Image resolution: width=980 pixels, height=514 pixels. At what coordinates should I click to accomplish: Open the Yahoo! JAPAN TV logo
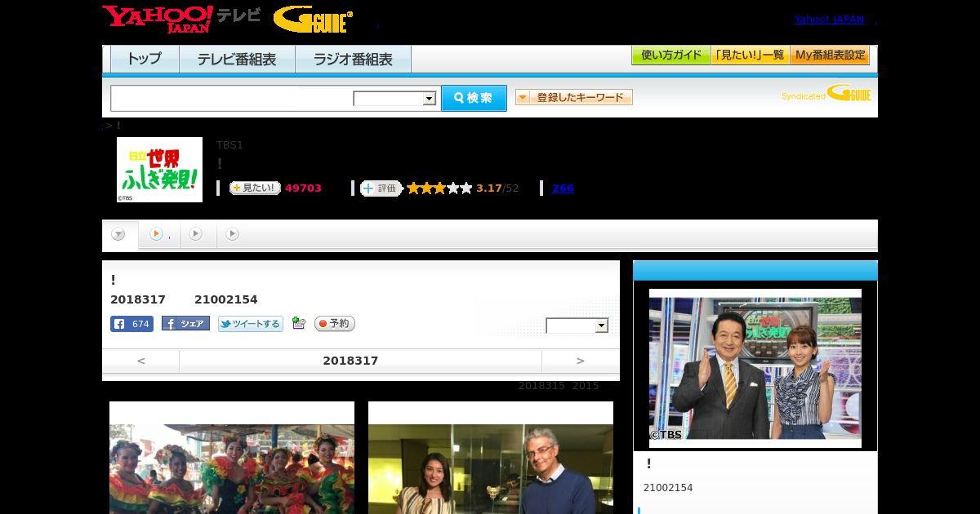(180, 19)
